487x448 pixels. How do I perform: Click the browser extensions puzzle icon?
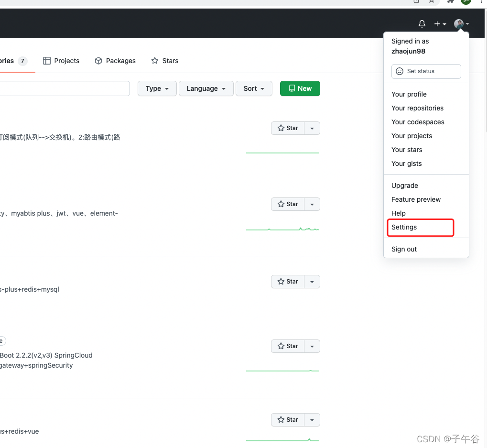[x=450, y=2]
